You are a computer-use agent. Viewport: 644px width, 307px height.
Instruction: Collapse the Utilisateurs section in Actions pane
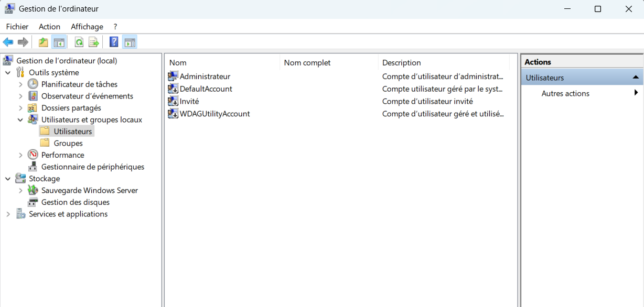tap(636, 78)
